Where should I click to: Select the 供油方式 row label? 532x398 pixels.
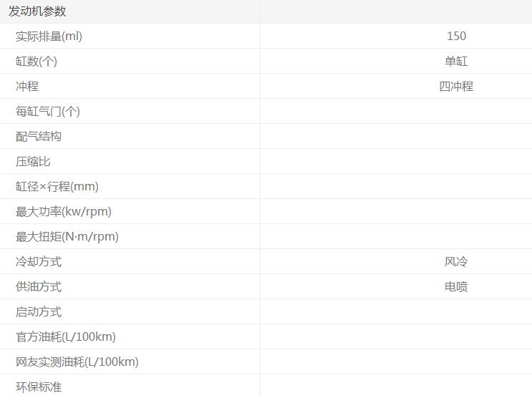pyautogui.click(x=39, y=287)
